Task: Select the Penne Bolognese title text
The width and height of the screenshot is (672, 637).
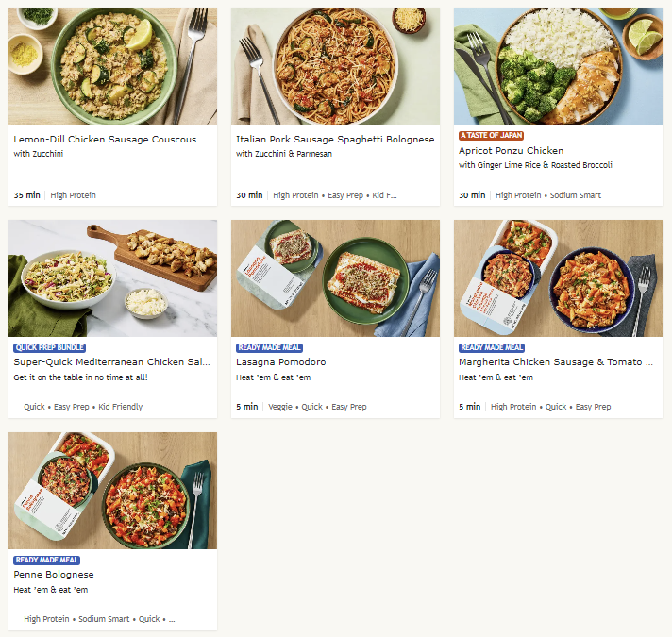Action: coord(53,575)
